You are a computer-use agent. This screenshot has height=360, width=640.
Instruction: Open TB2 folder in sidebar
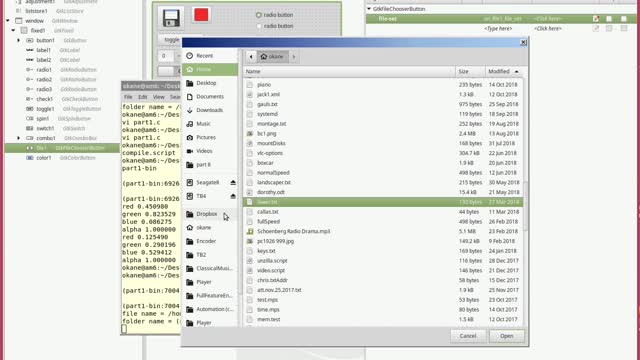click(x=209, y=255)
